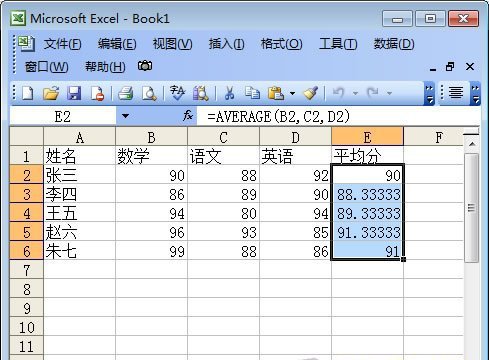The height and width of the screenshot is (360, 489).
Task: Select column E header
Action: tap(367, 137)
